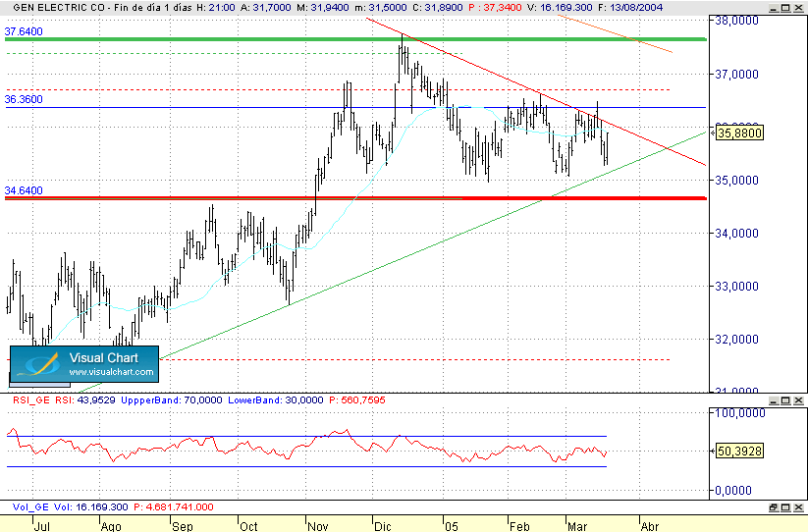Close the RSI_GE indicator panel
This screenshot has width=808, height=532.
pos(798,400)
